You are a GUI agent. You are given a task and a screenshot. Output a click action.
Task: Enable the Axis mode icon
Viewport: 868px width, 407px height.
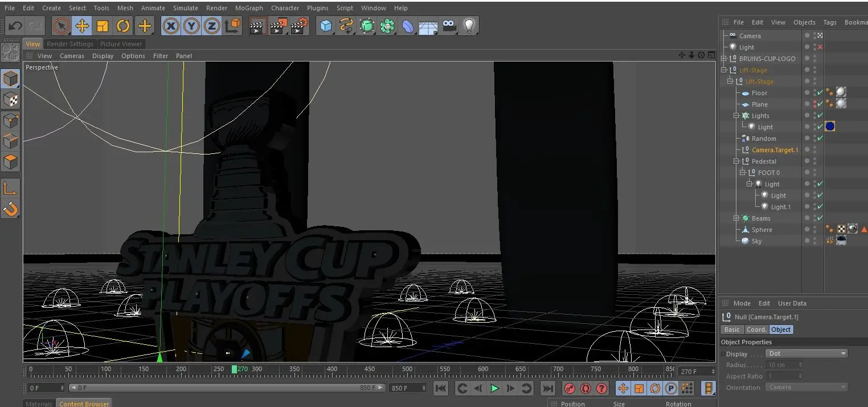coord(11,188)
